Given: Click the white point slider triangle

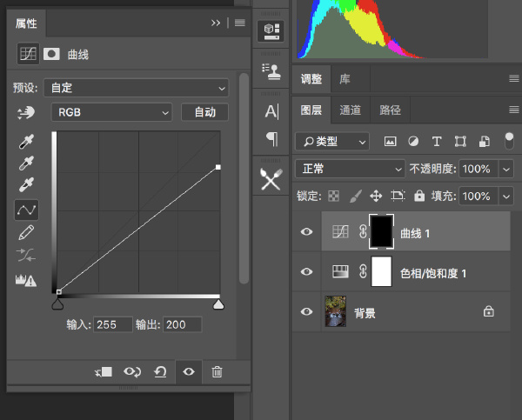Looking at the screenshot, I should point(218,304).
